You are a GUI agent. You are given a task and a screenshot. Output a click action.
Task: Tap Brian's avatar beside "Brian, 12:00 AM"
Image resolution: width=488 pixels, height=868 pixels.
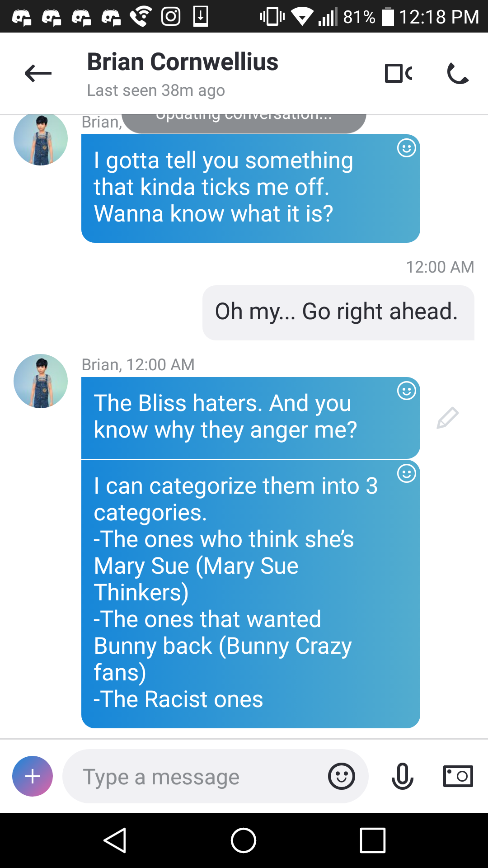[x=41, y=381]
